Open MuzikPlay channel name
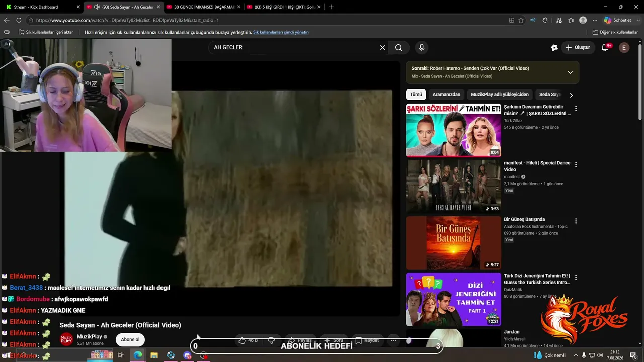Image resolution: width=644 pixels, height=362 pixels. coord(90,337)
